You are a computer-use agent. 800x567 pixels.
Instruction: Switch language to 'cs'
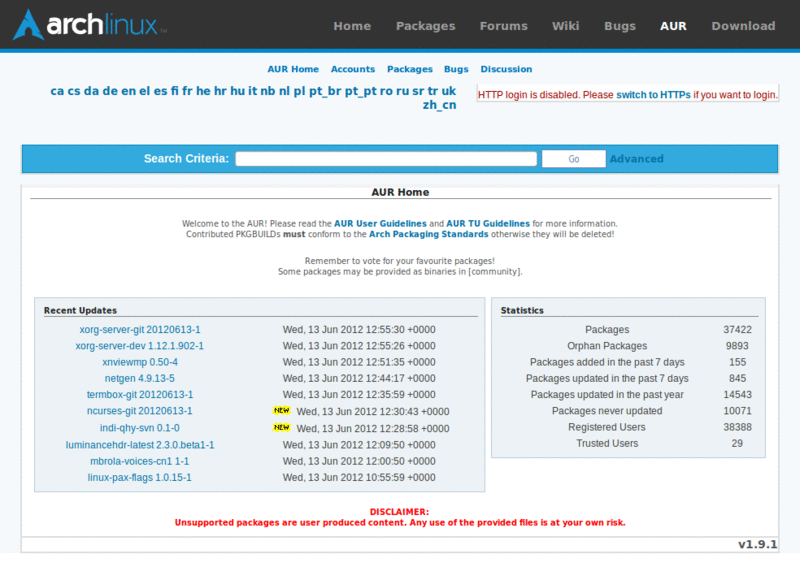coord(74,91)
